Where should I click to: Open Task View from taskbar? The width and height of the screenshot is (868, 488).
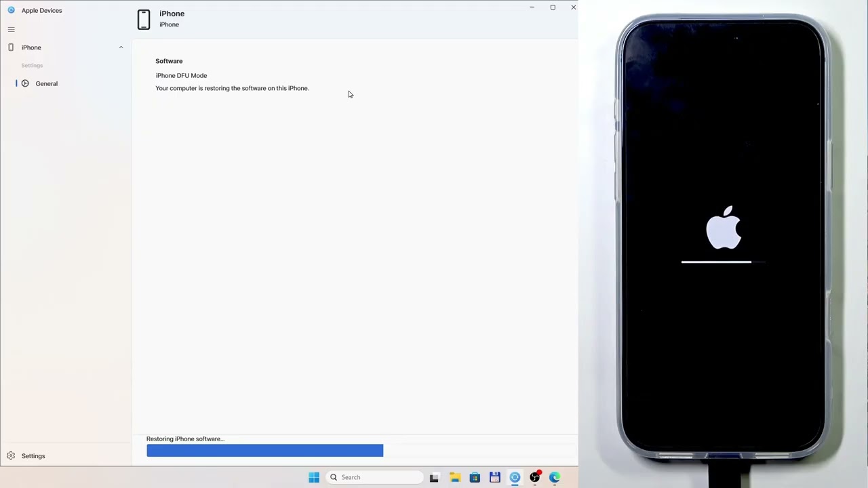coord(434,477)
